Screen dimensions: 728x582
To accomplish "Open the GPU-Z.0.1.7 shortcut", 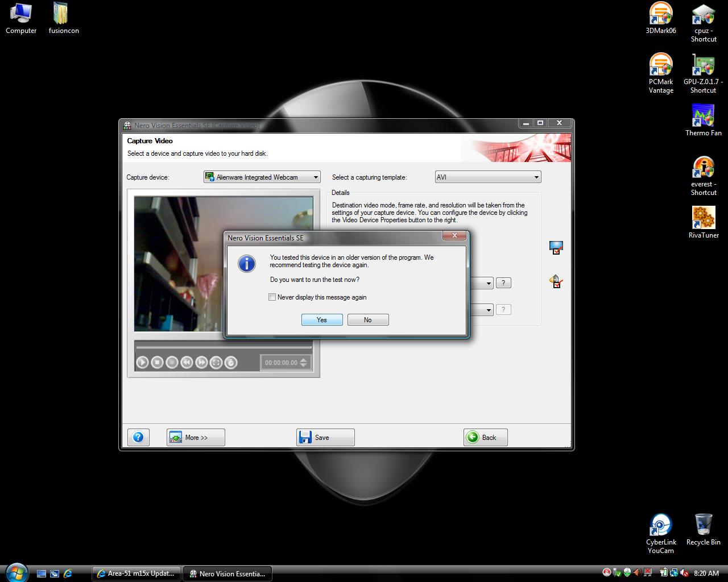I will pyautogui.click(x=704, y=74).
